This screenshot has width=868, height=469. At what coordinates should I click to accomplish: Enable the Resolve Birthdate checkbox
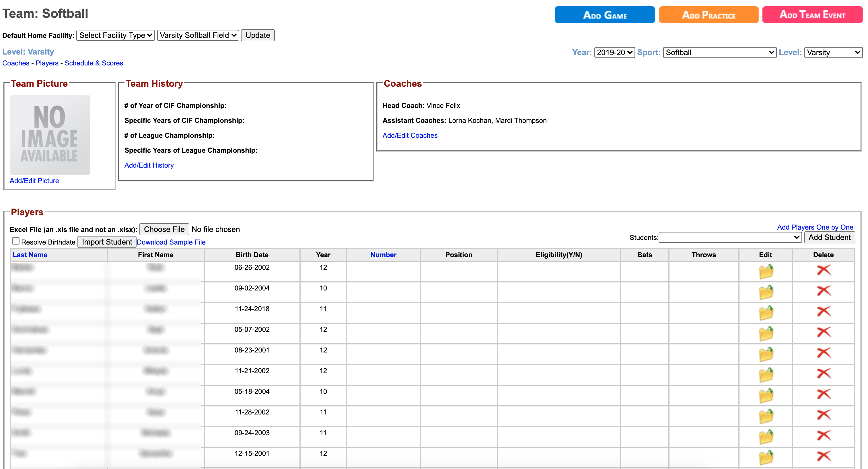point(15,241)
